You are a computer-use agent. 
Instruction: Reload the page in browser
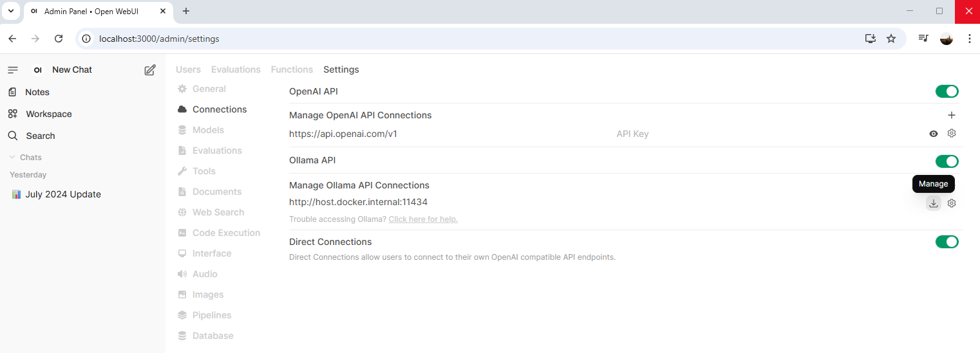point(59,39)
